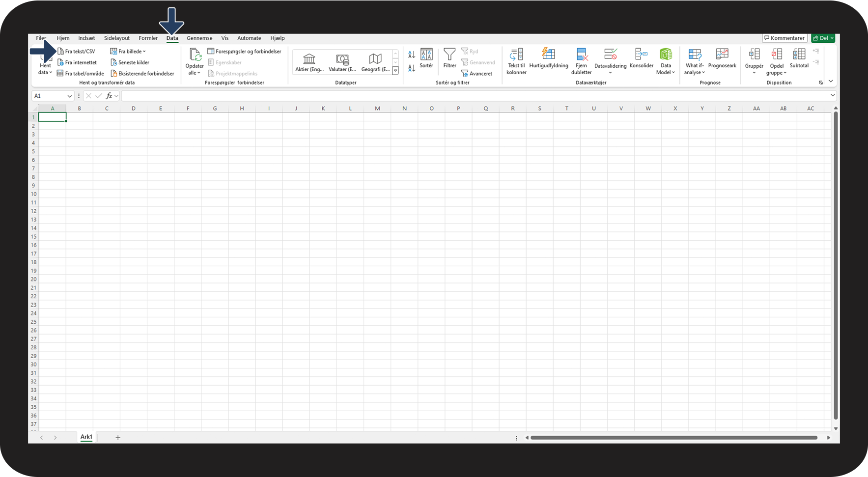
Task: Switch to the Indsæt tab
Action: [x=86, y=38]
